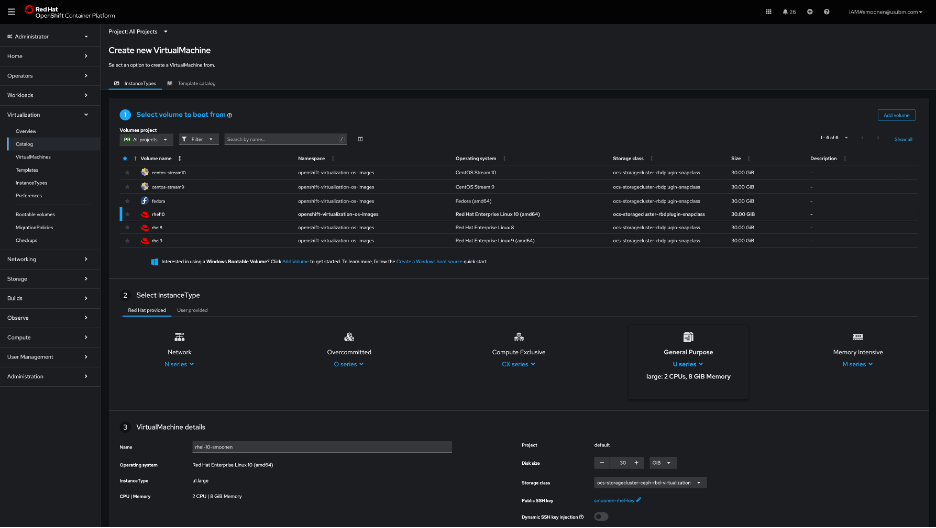Viewport: 936px width, 528px height.
Task: Click the Show all volumes link
Action: click(x=902, y=139)
